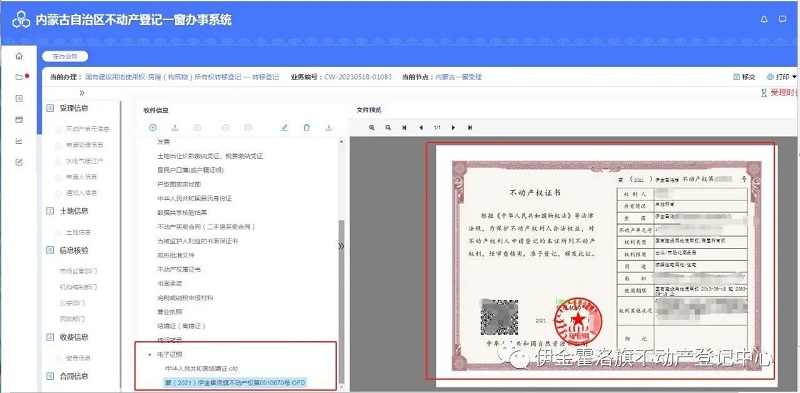
Task: Open the notification bell icon
Action: click(764, 19)
